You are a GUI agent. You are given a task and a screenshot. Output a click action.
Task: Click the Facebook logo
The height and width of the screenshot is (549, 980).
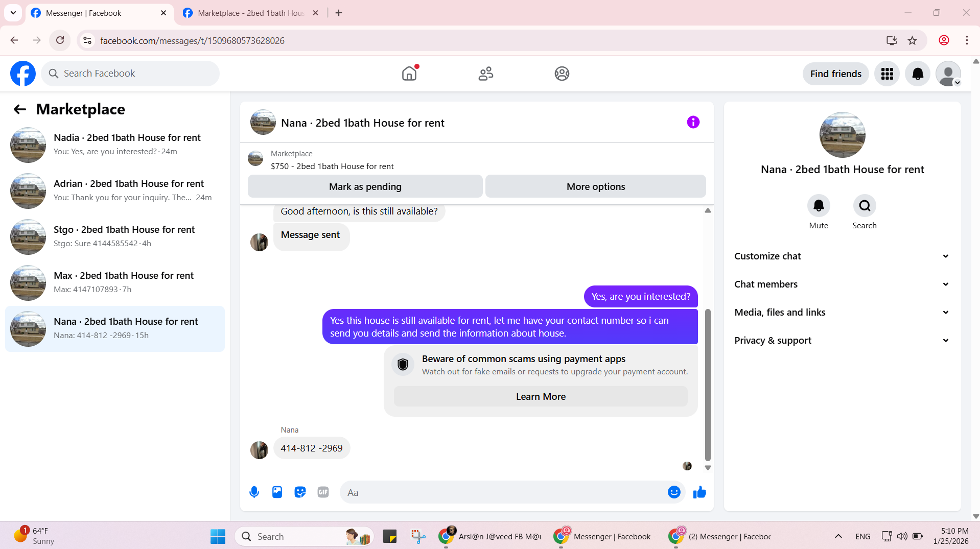tap(23, 74)
